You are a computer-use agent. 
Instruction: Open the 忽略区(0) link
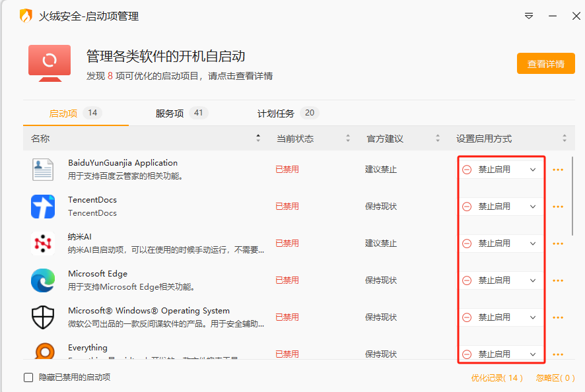[555, 378]
